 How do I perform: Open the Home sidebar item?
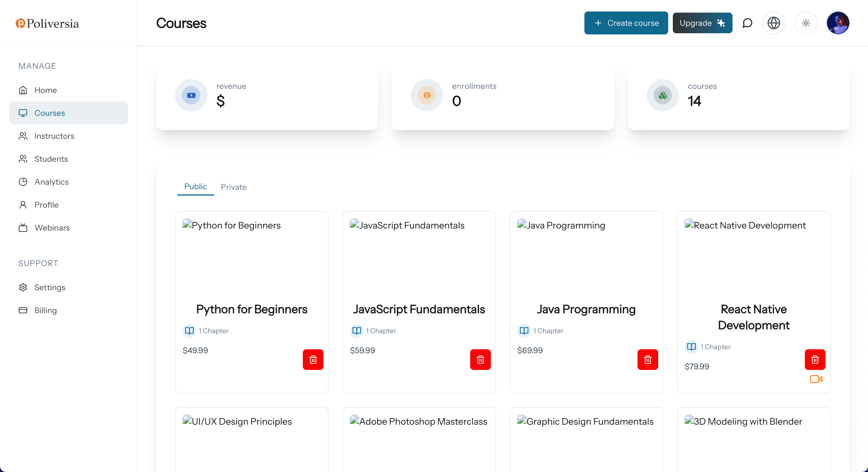[68, 90]
